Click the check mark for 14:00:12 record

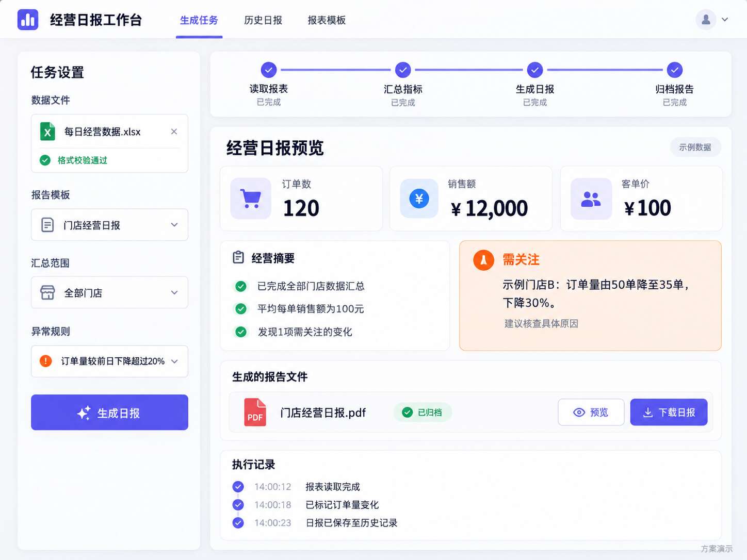(x=238, y=486)
